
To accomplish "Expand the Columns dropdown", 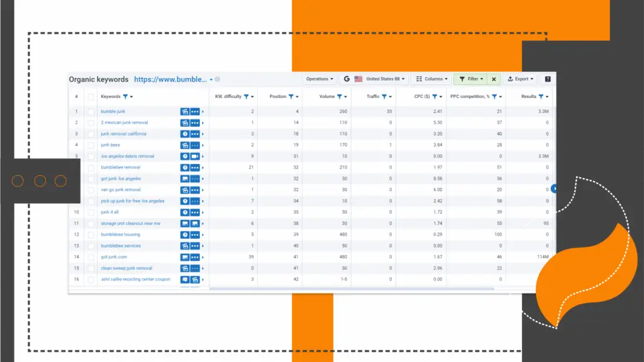I will (431, 79).
